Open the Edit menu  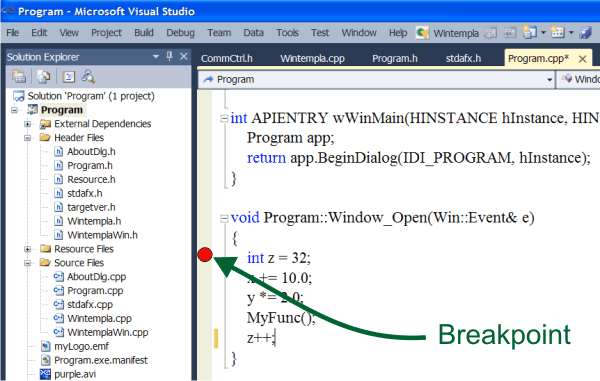coord(39,33)
